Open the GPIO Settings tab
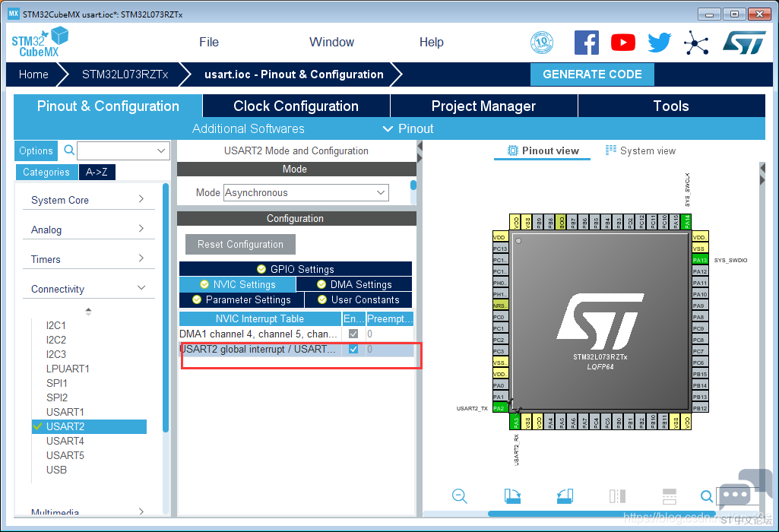Screen dimensions: 779x532 pos(296,269)
